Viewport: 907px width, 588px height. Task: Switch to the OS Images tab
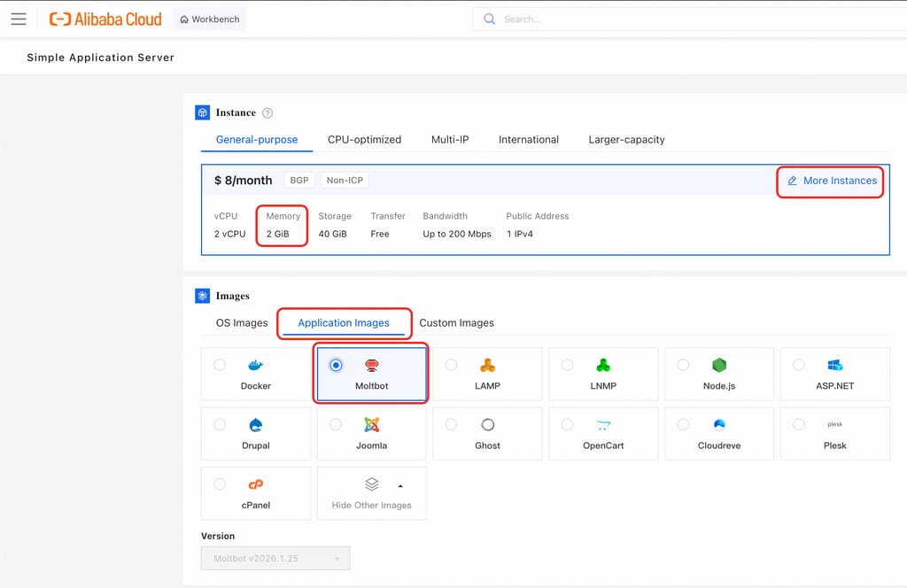pos(242,323)
